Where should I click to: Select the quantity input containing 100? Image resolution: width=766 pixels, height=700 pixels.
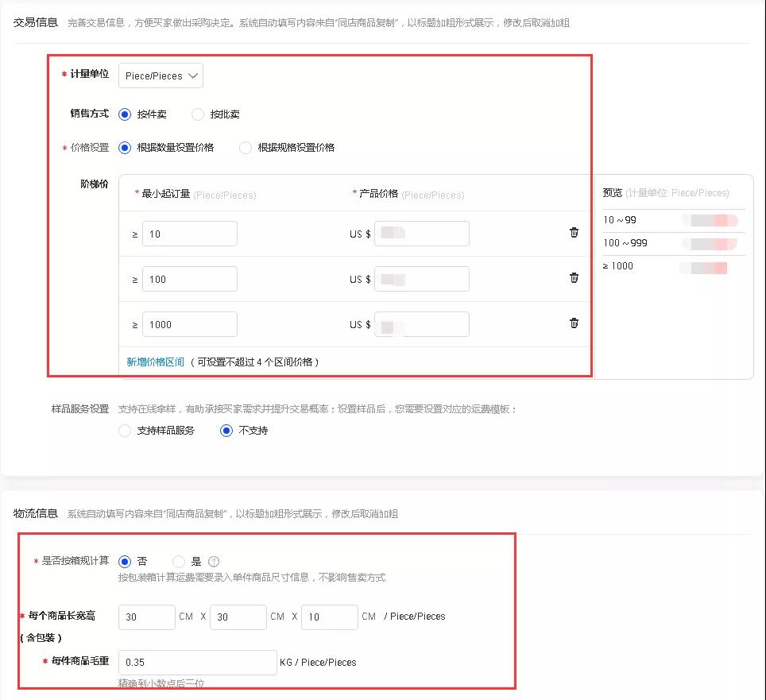click(x=191, y=278)
